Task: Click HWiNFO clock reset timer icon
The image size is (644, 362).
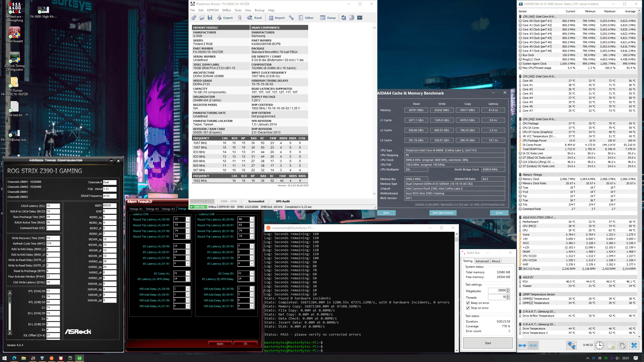Action: click(599, 345)
